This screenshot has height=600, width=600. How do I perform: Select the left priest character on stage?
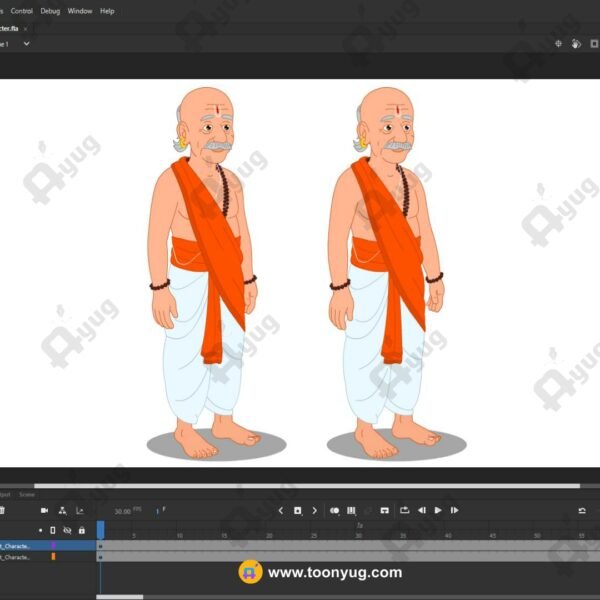pos(205,273)
